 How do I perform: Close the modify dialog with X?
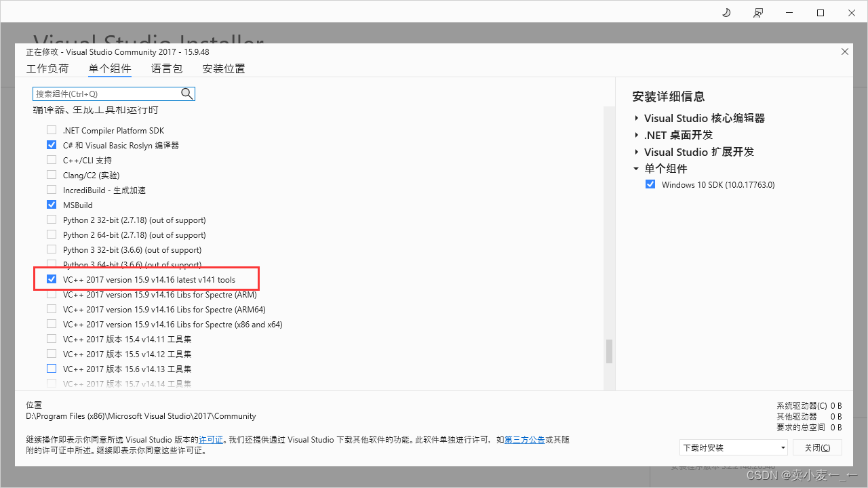(844, 52)
